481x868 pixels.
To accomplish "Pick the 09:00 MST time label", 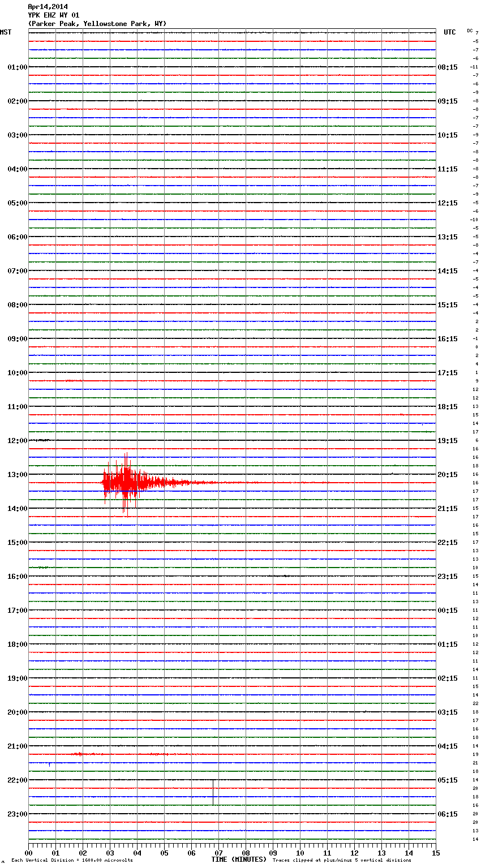I will pyautogui.click(x=17, y=339).
